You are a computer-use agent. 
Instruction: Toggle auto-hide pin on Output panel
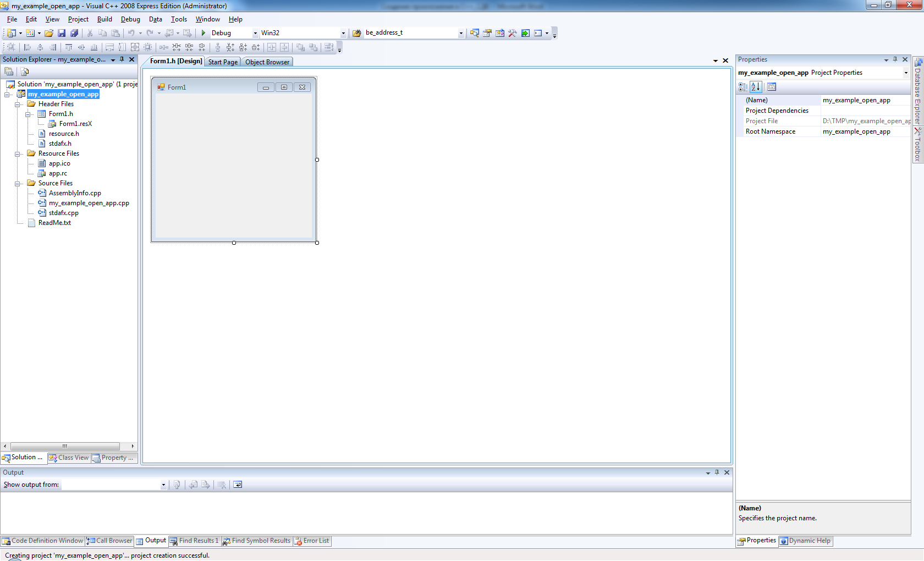717,472
